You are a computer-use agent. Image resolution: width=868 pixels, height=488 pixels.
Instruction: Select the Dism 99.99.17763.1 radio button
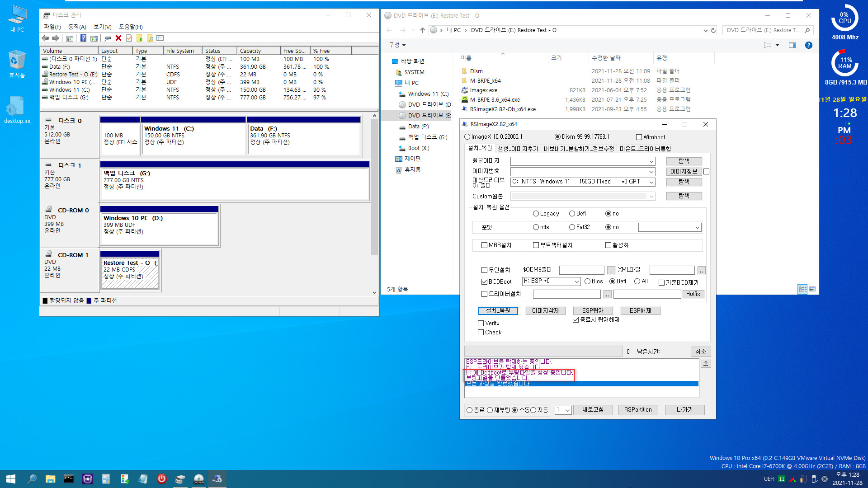point(558,137)
